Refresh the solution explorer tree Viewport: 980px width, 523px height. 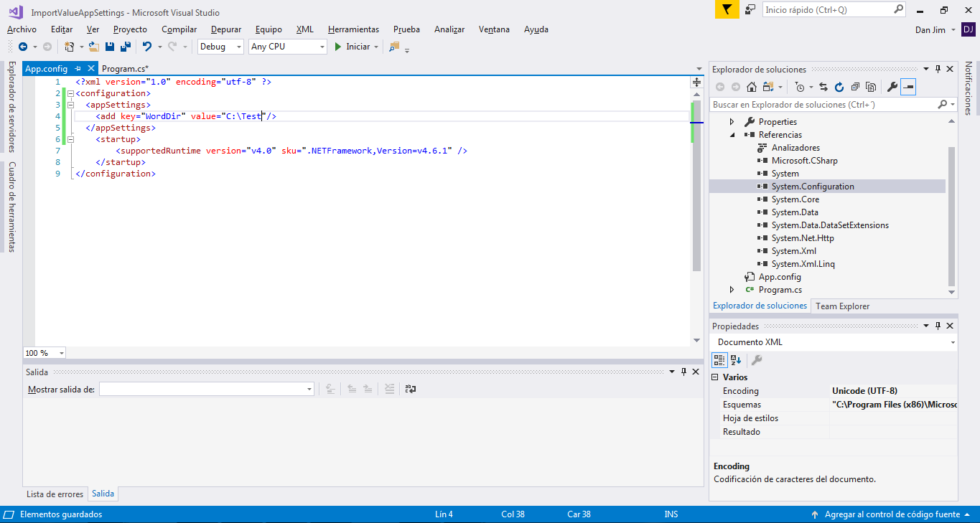[839, 88]
